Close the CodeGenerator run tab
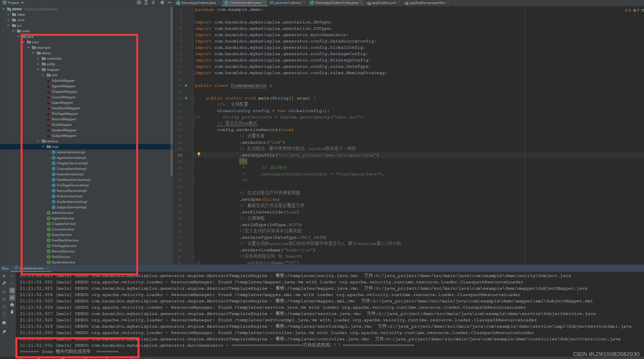Viewport: 644px width, 359px height. click(47, 268)
